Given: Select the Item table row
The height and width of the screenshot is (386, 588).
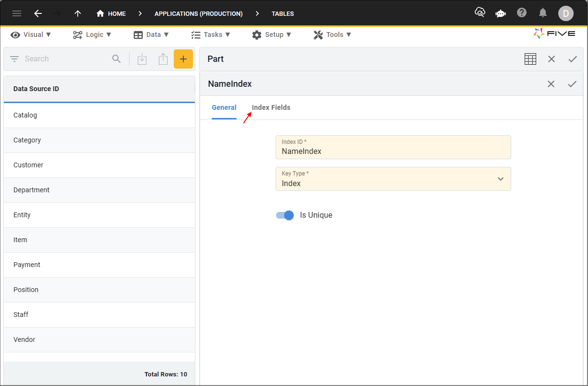Looking at the screenshot, I should point(99,240).
